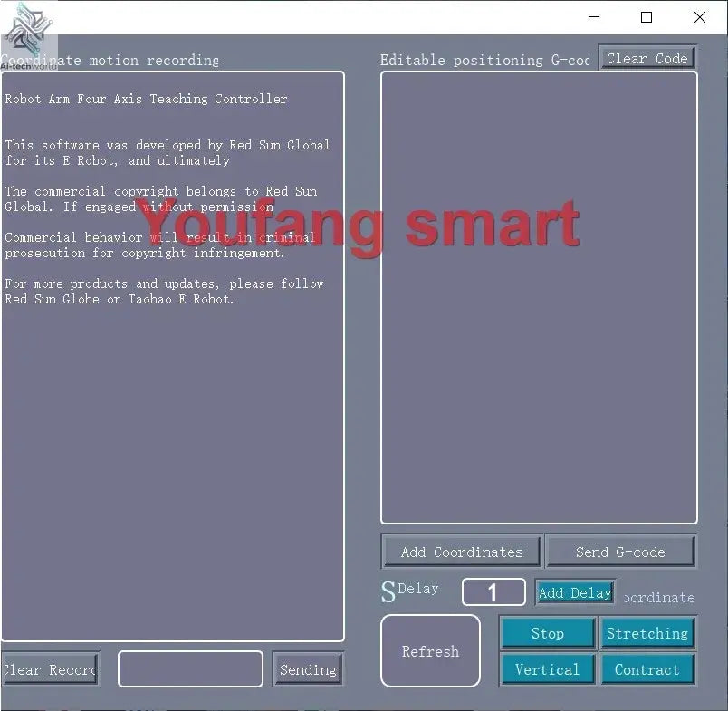Send the G-code to the robot
This screenshot has height=711, width=728.
[x=620, y=552]
